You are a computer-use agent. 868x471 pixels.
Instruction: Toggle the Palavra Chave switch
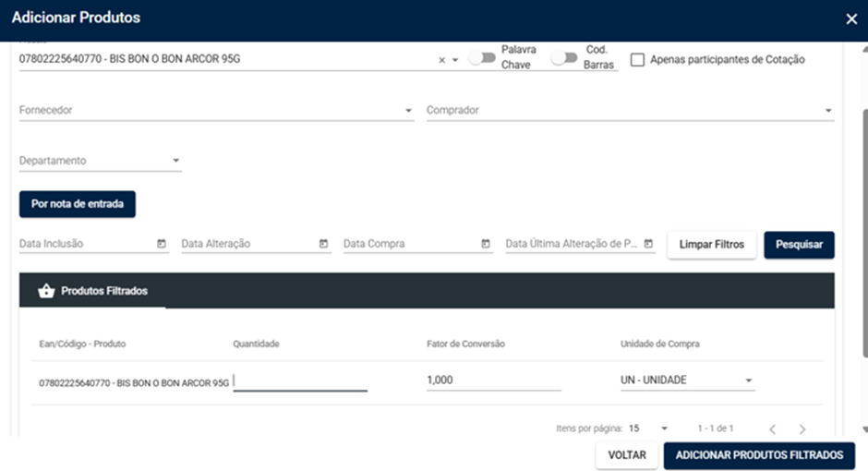coord(482,57)
